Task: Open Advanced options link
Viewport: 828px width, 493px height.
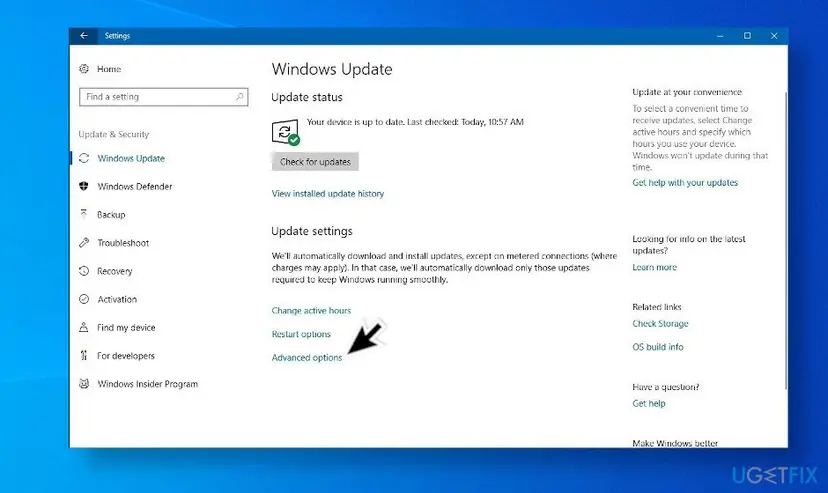Action: tap(307, 357)
